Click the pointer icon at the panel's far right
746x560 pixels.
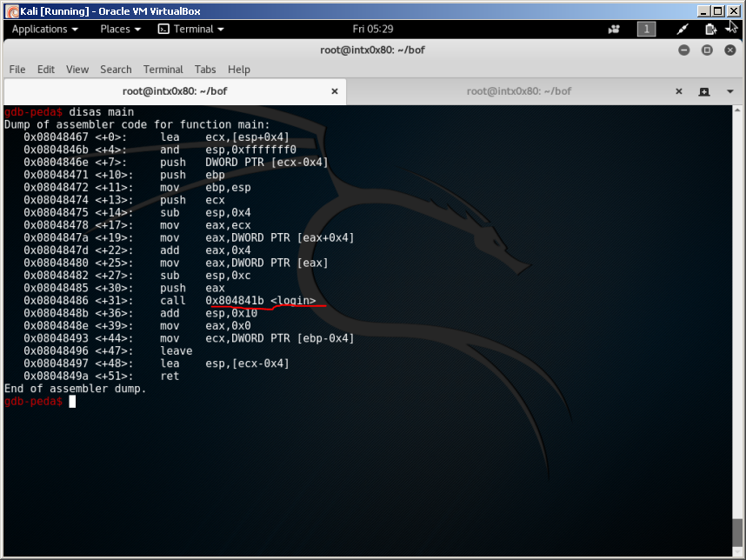[733, 30]
